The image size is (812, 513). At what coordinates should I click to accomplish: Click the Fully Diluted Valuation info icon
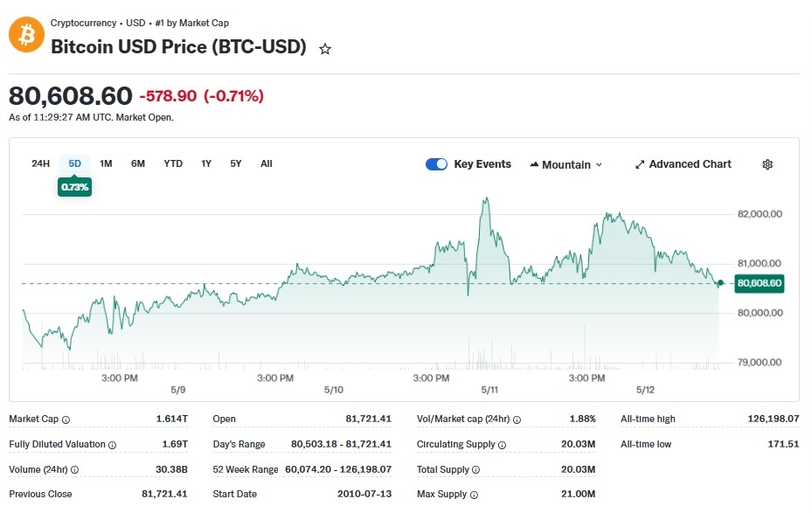113,445
